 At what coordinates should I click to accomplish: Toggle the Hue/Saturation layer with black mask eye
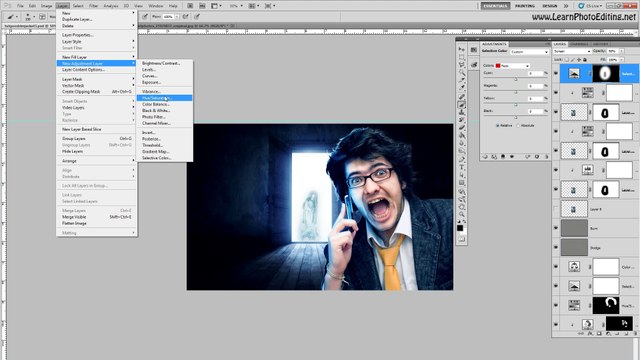pos(556,305)
